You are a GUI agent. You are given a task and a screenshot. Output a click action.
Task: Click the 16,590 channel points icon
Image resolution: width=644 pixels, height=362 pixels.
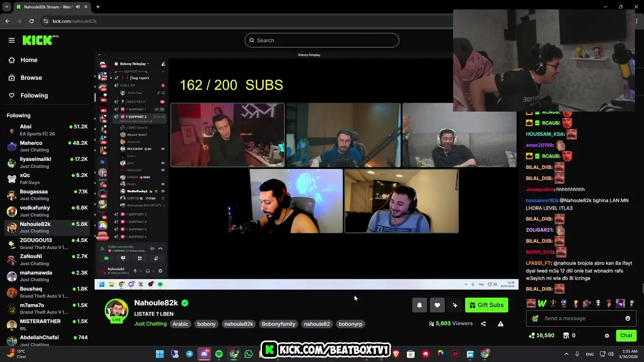532,335
